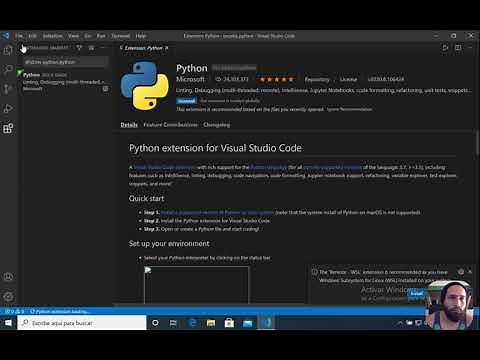
Task: Click the filter extensions funnel icon
Action: click(79, 48)
